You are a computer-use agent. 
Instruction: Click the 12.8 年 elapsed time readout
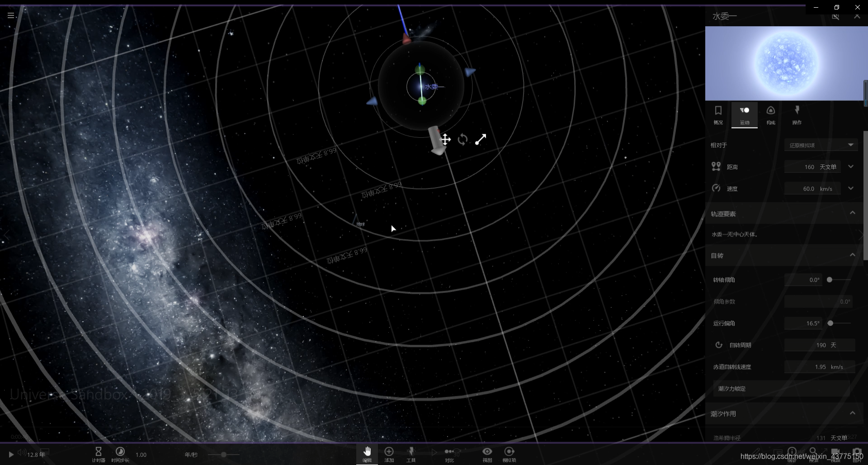coord(36,455)
